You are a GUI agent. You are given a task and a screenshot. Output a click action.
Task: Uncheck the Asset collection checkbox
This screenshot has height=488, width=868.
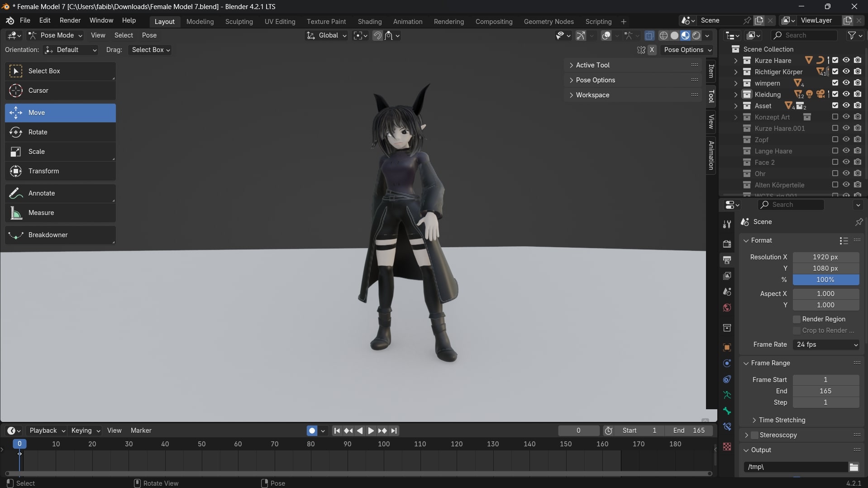click(x=835, y=105)
